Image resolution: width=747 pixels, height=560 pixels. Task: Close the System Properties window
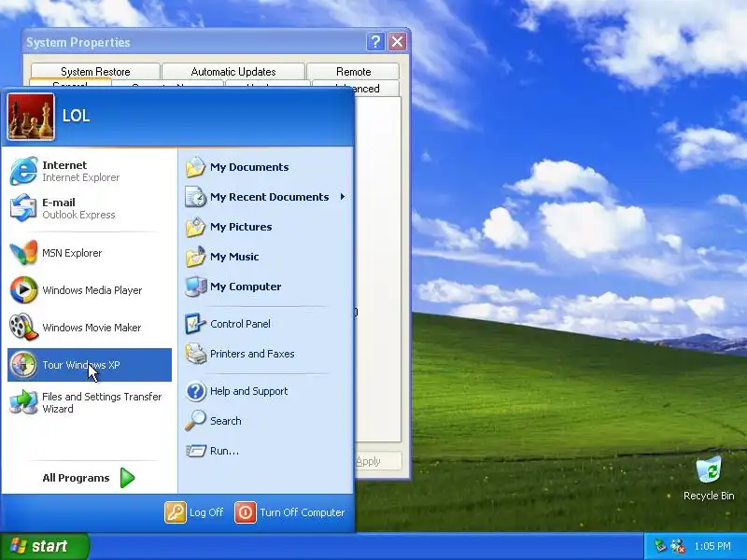pyautogui.click(x=397, y=42)
